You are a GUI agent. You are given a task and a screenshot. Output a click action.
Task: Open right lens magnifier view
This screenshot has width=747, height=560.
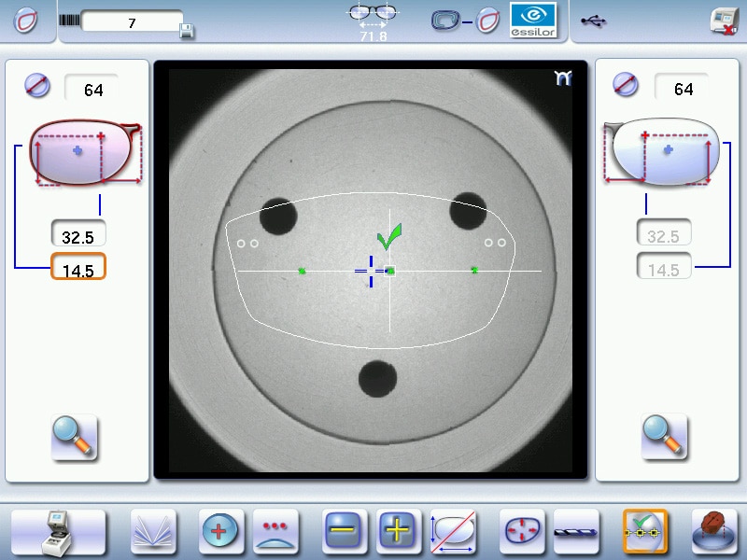(665, 436)
